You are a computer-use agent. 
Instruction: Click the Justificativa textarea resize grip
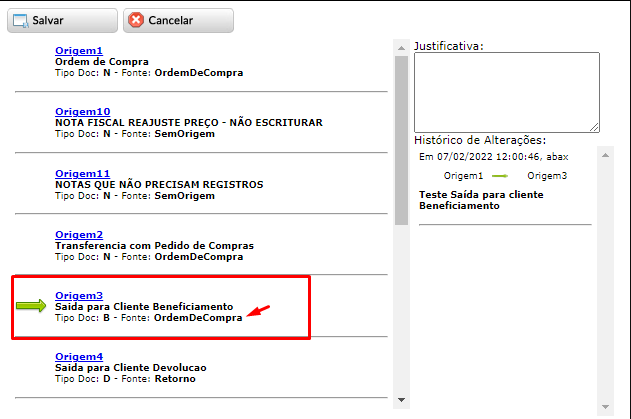click(x=594, y=127)
